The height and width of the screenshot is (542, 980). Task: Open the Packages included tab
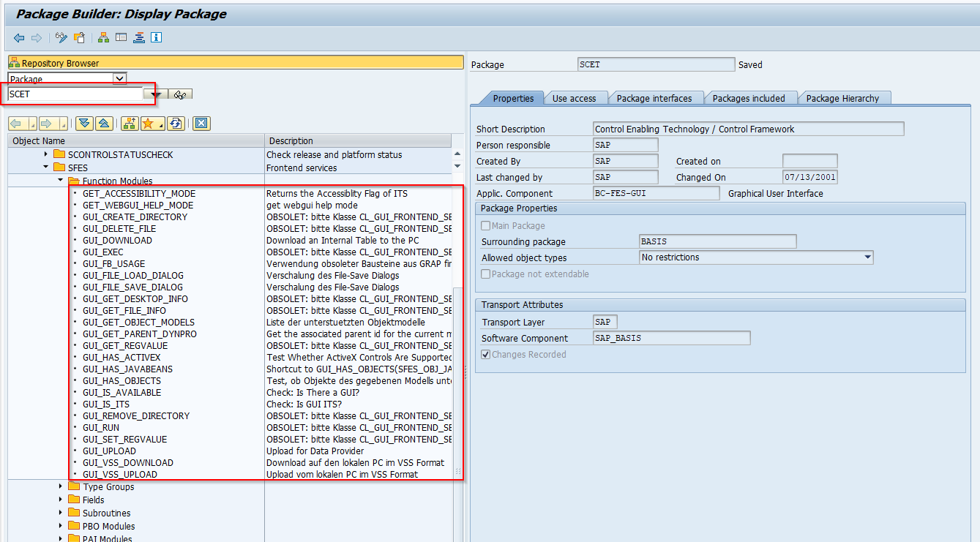(x=749, y=98)
